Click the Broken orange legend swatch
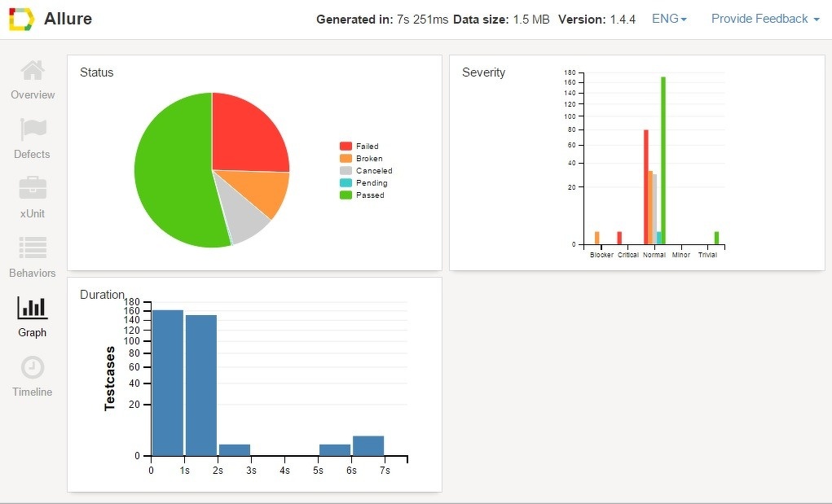Image resolution: width=832 pixels, height=504 pixels. [346, 159]
